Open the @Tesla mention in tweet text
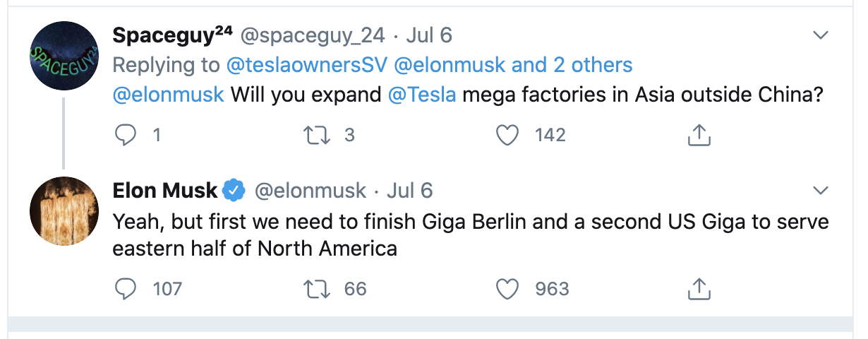 422,95
